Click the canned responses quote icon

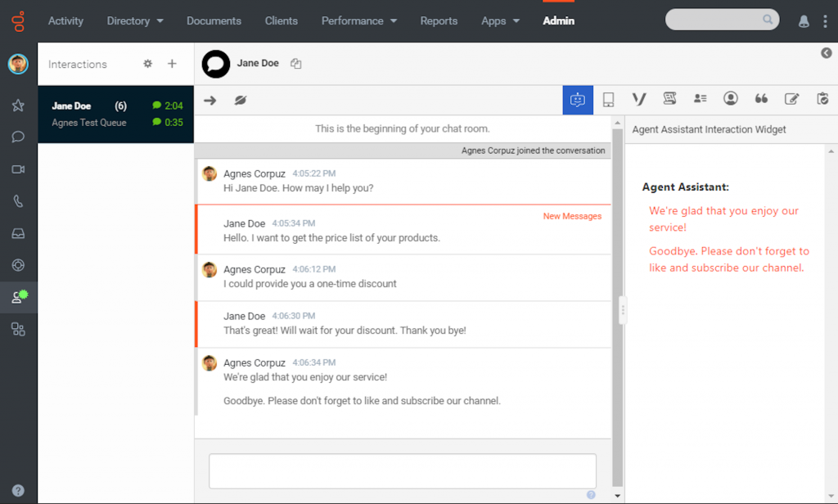click(761, 99)
